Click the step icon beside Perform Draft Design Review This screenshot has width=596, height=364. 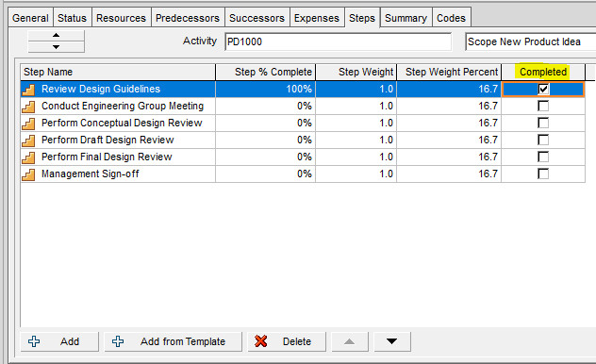28,141
